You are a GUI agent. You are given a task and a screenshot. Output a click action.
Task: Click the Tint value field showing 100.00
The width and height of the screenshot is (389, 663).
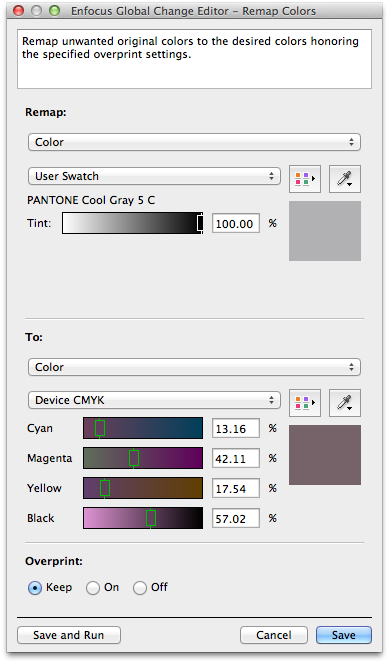(x=236, y=223)
